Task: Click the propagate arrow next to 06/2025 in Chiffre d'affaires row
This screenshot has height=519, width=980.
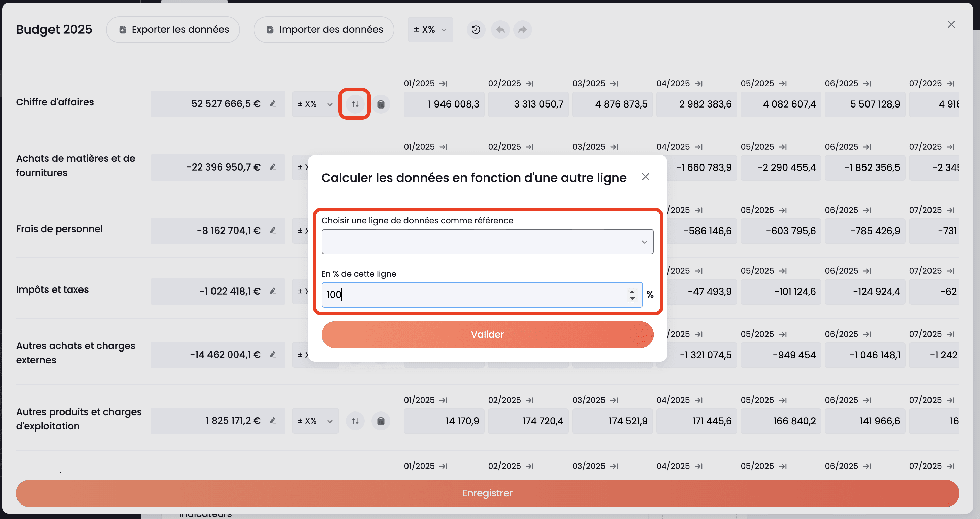Action: (867, 83)
